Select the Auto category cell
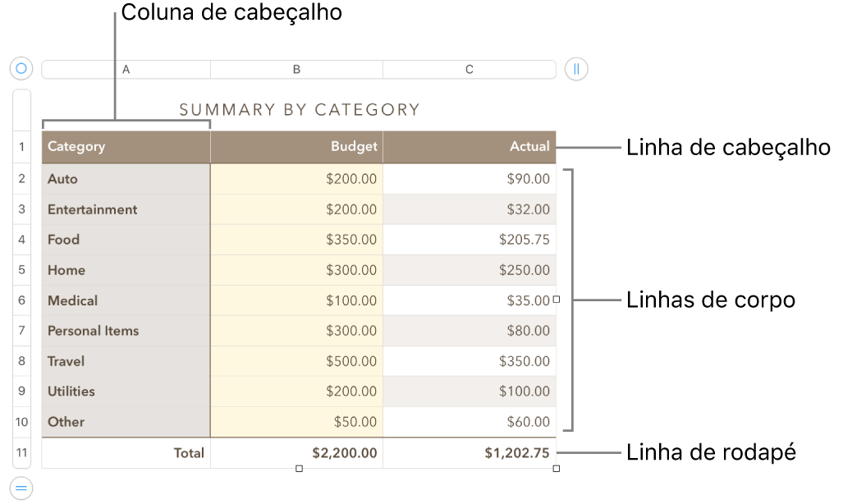Screen dimensions: 843x504 pyautogui.click(x=99, y=178)
